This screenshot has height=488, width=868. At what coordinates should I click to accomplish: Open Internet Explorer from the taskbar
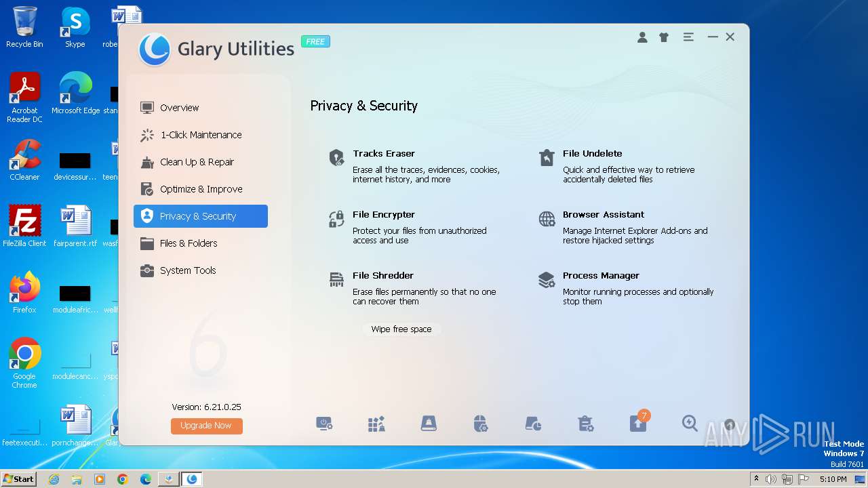click(x=54, y=479)
